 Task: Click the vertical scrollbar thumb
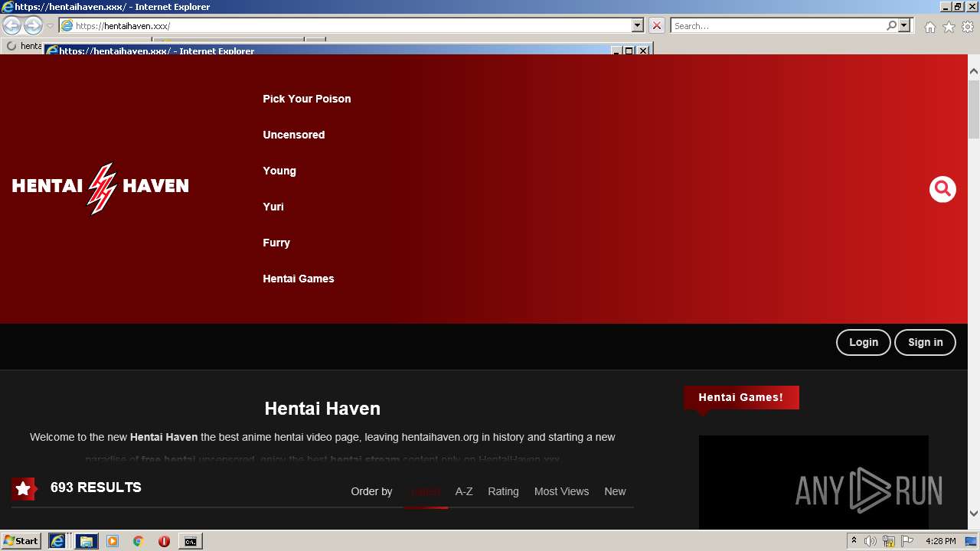974,109
